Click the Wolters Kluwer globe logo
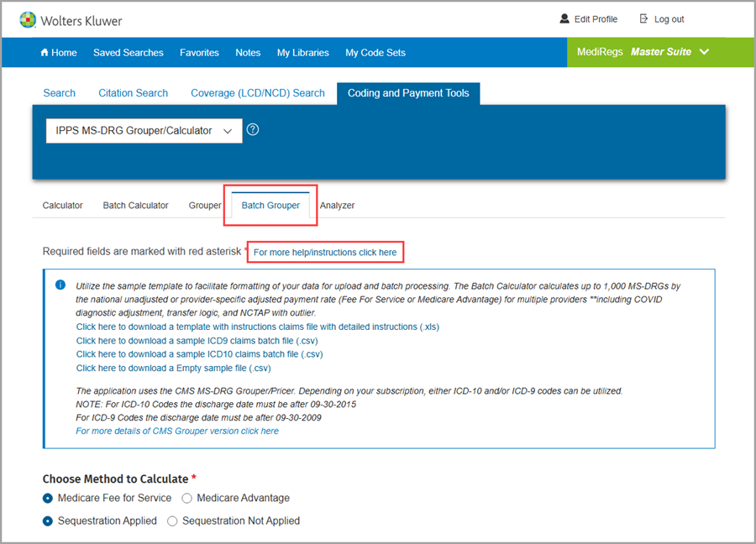The height and width of the screenshot is (544, 756). click(28, 20)
